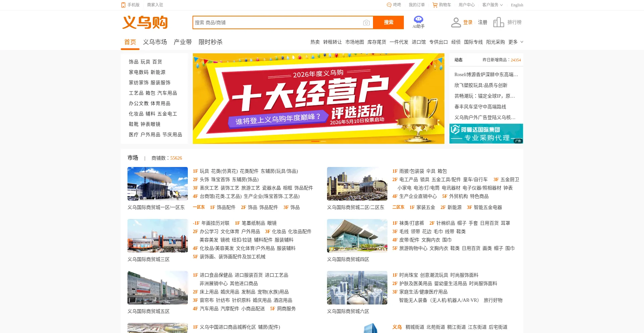The height and width of the screenshot is (333, 644).
Task: Open the 家电数码 category
Action: [x=139, y=72]
